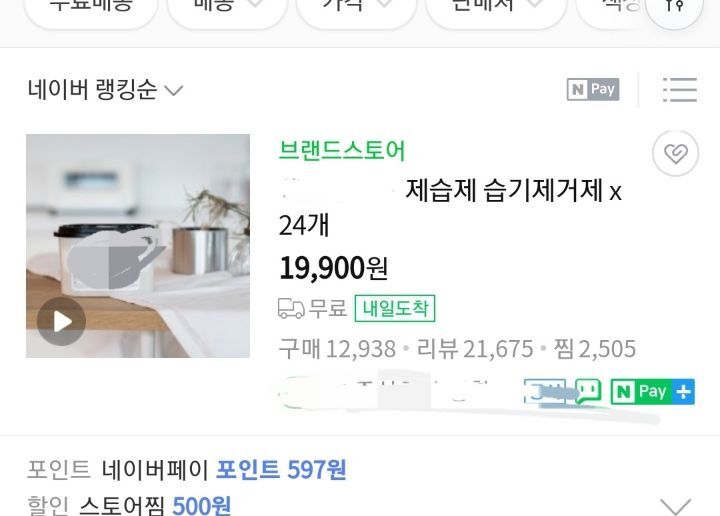The width and height of the screenshot is (720, 516).
Task: Switch to list view icon
Action: pyautogui.click(x=680, y=90)
